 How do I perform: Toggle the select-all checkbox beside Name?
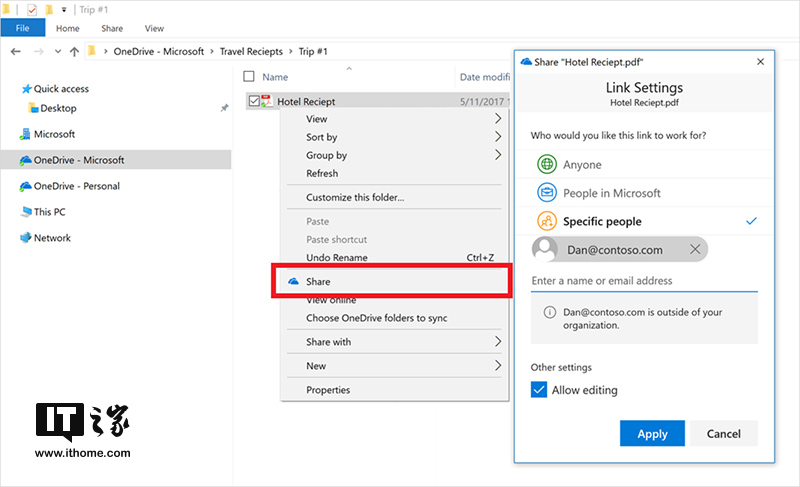point(249,76)
